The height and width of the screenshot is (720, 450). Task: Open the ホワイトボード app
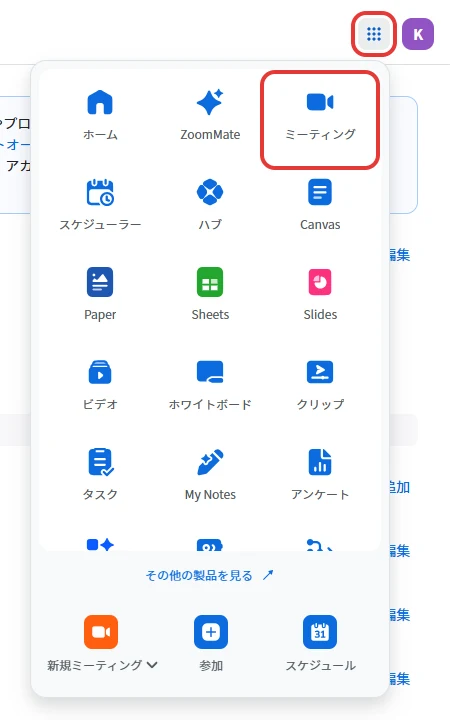pyautogui.click(x=210, y=385)
